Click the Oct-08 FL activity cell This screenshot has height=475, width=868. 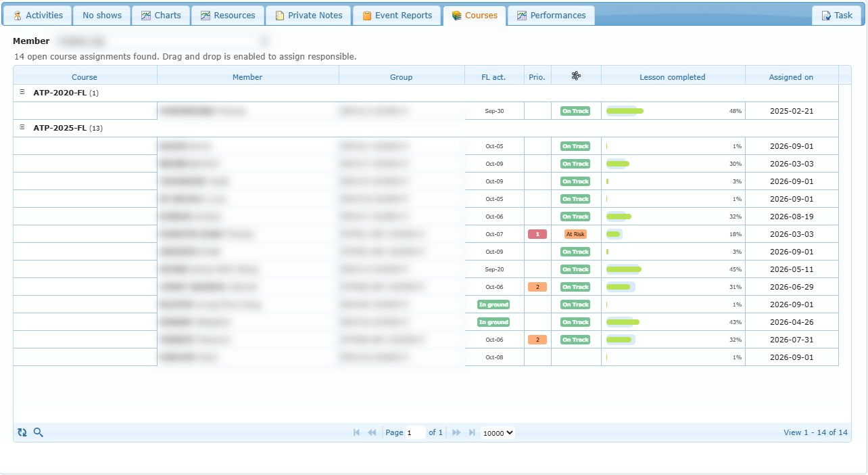pos(494,357)
